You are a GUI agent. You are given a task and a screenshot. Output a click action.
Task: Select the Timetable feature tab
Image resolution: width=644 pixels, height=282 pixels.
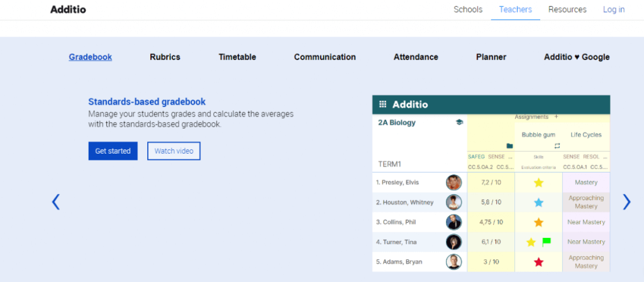[x=237, y=57]
